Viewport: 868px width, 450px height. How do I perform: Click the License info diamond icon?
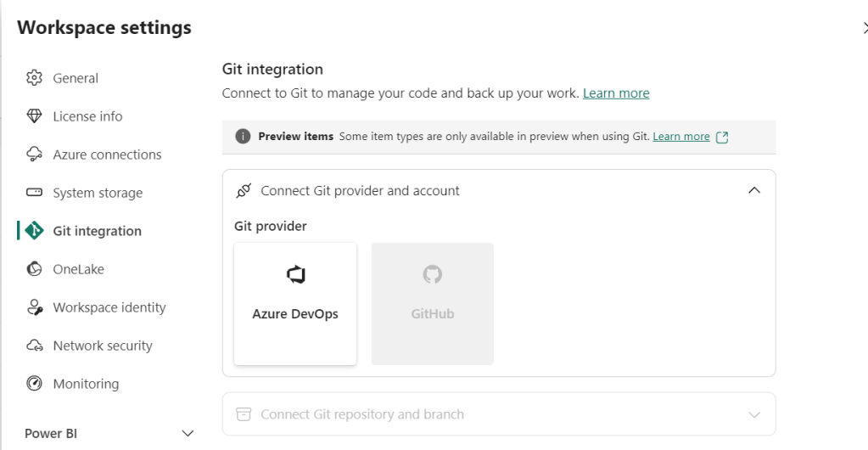34,116
